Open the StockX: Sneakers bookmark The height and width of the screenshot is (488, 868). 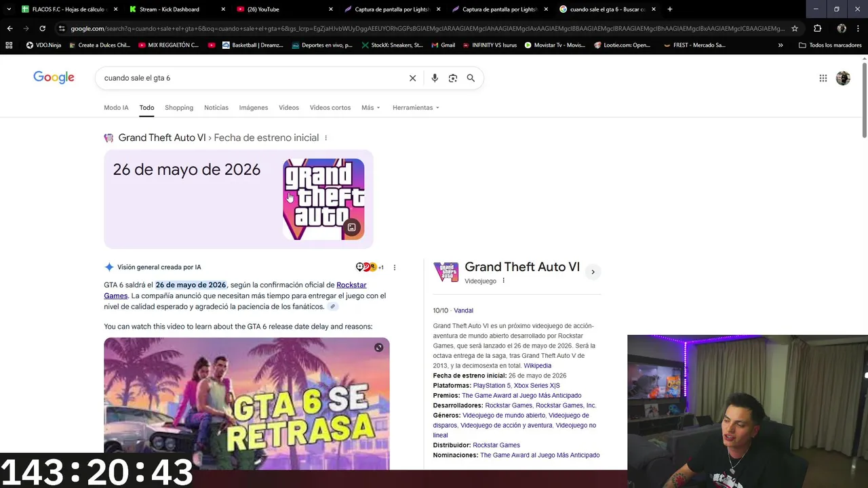392,45
